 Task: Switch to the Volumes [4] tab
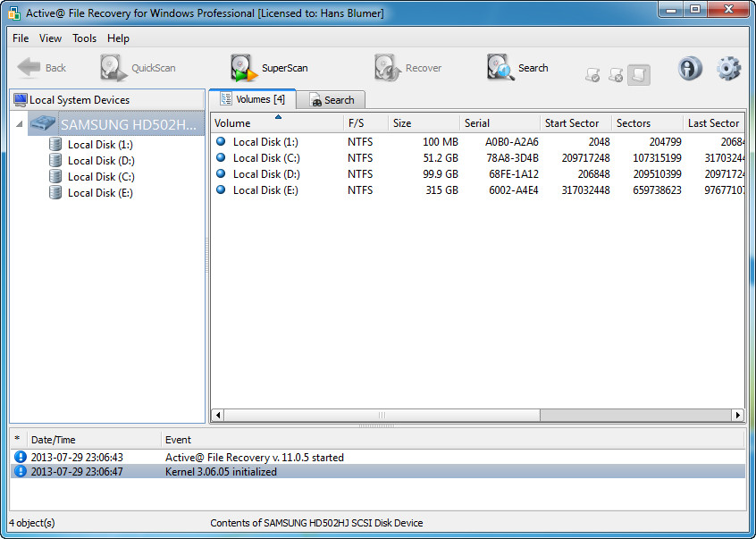pos(252,99)
